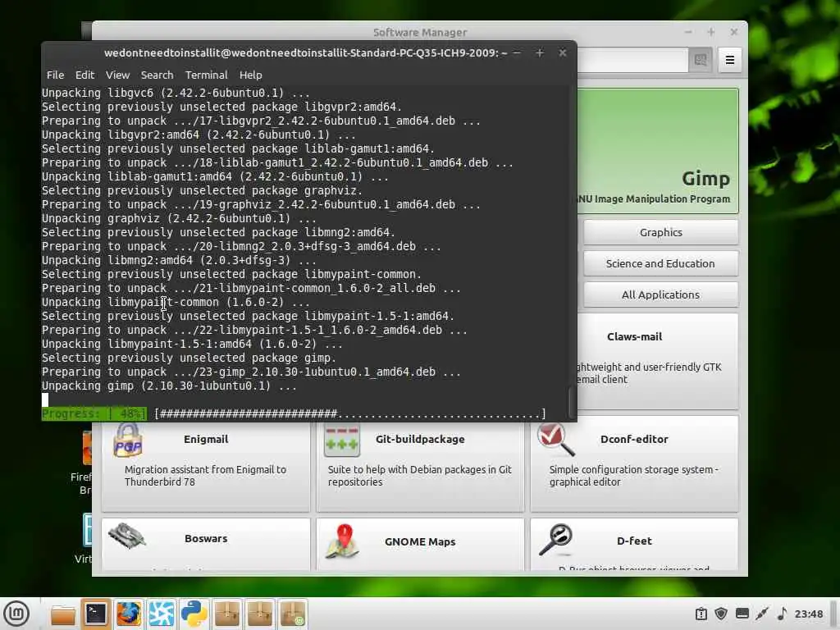
Task: Click the show desktop strip by the clock
Action: click(x=833, y=614)
